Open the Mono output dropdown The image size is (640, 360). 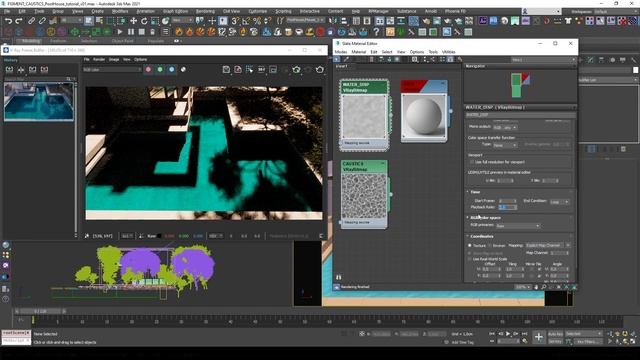[x=505, y=128]
